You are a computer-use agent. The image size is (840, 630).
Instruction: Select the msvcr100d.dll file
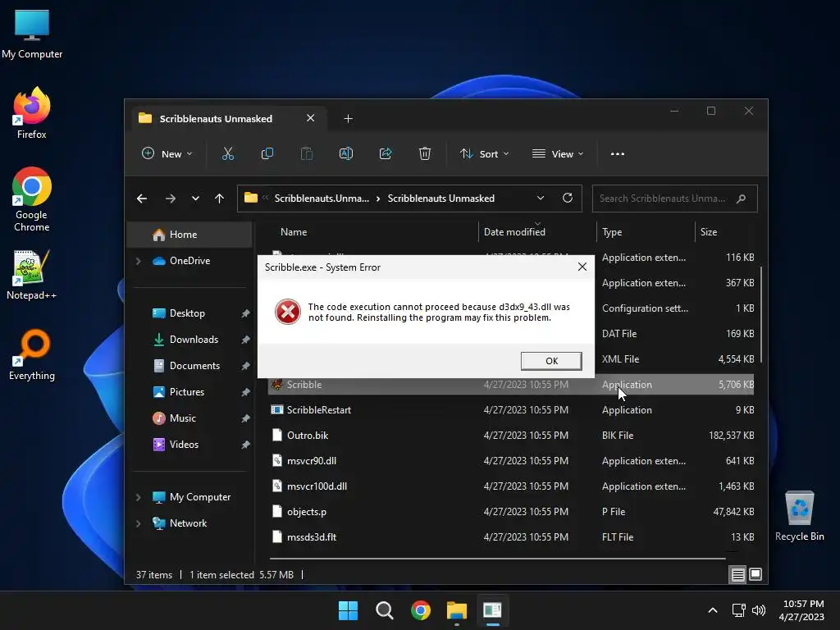coord(510,486)
